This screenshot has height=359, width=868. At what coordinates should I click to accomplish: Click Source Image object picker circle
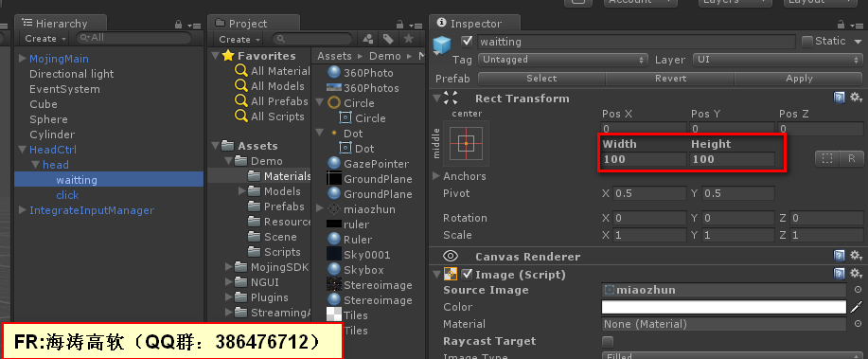[x=858, y=290]
